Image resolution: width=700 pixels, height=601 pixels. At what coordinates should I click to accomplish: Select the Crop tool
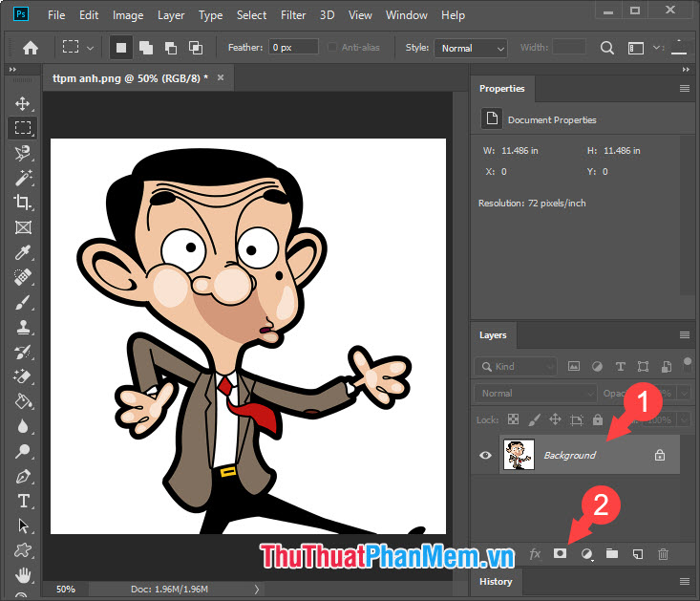pyautogui.click(x=22, y=203)
